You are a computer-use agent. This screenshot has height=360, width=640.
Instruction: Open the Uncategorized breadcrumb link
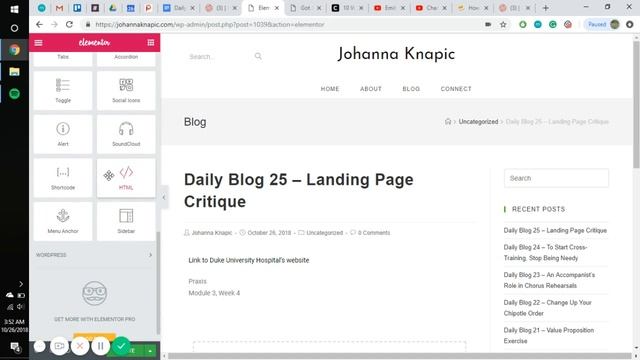click(x=478, y=122)
